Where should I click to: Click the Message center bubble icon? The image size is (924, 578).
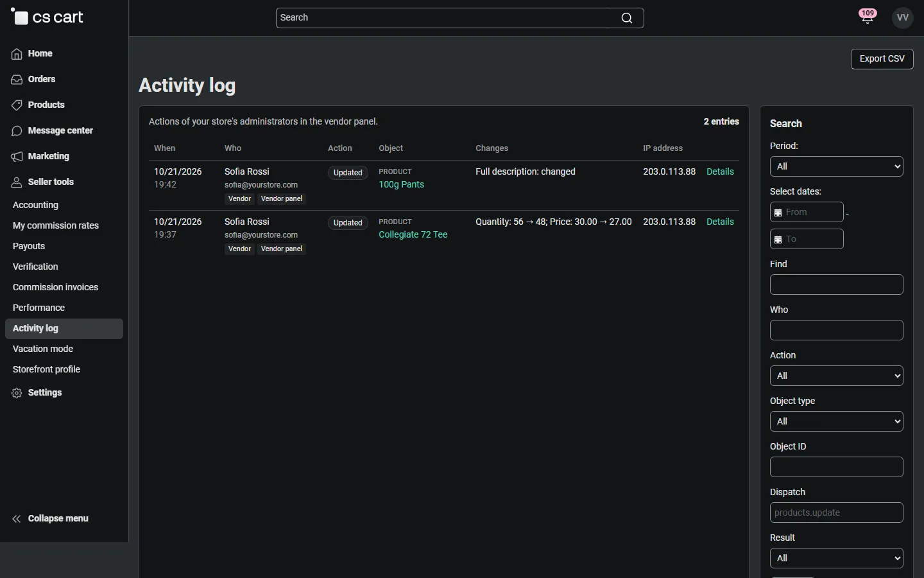[x=17, y=131]
